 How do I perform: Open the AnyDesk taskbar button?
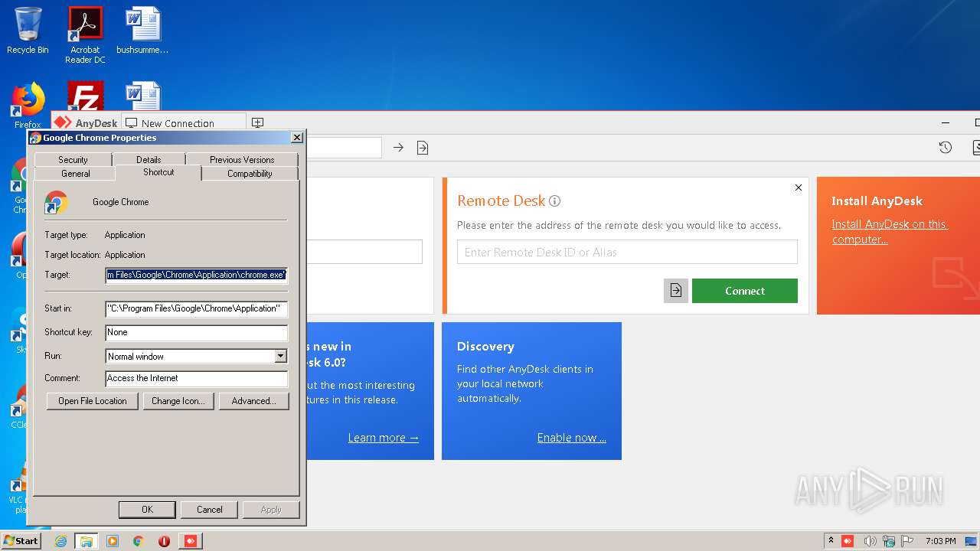pyautogui.click(x=191, y=541)
